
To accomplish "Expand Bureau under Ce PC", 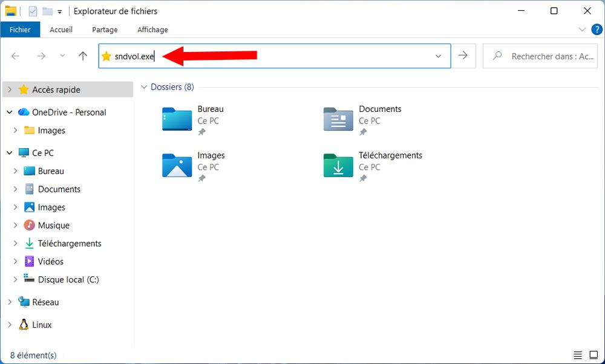I will pos(16,171).
